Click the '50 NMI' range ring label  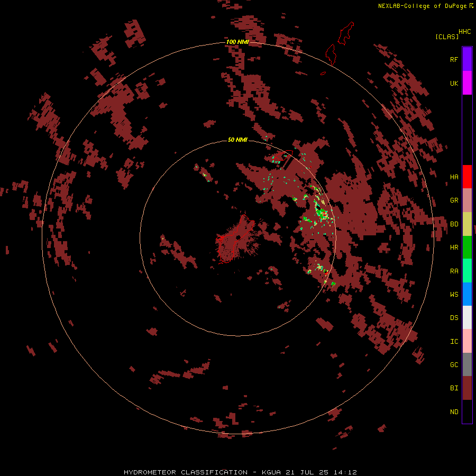[x=237, y=140]
